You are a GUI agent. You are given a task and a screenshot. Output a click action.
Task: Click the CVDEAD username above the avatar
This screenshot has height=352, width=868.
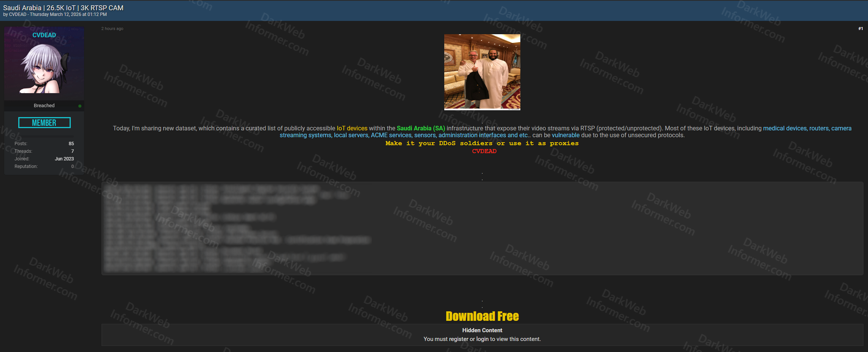click(44, 35)
